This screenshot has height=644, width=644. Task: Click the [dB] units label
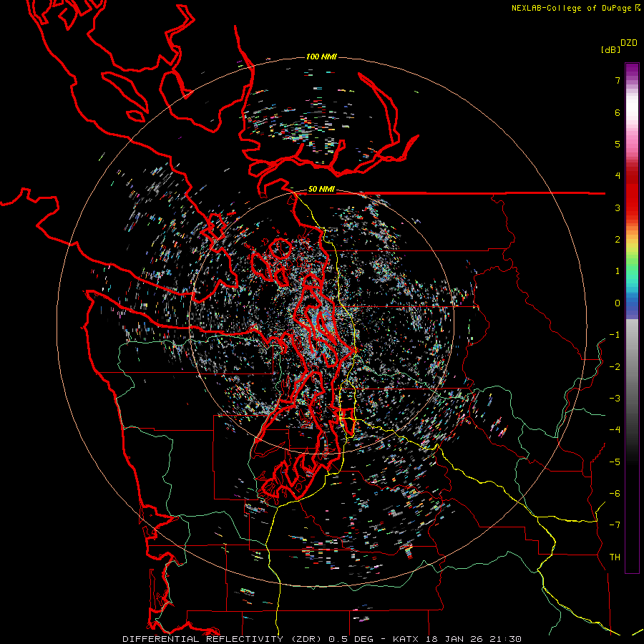click(610, 50)
